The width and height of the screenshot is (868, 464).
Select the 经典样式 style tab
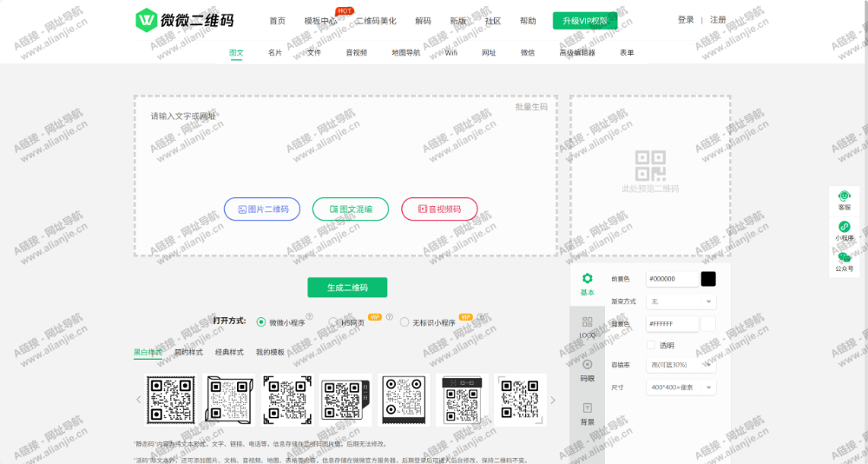click(229, 352)
